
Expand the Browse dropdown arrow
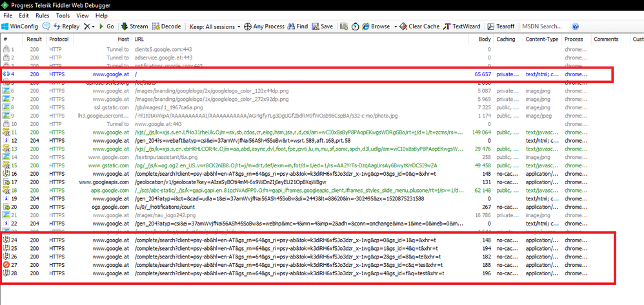click(x=394, y=26)
